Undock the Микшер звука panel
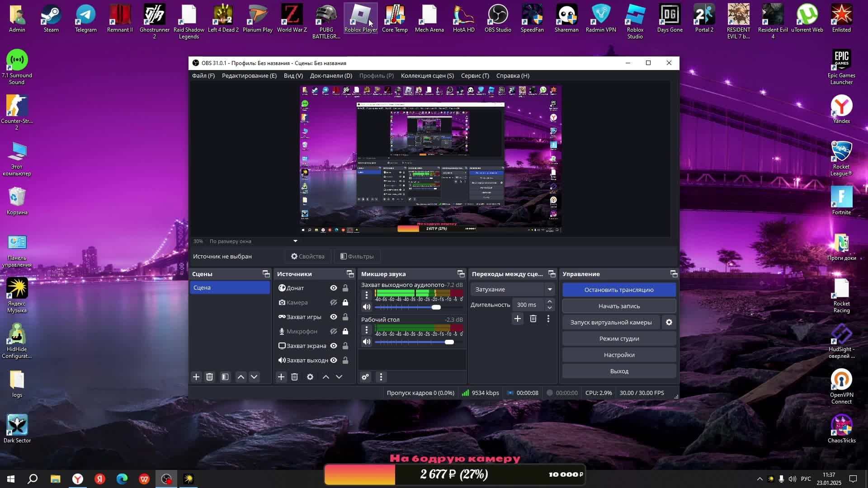This screenshot has width=868, height=488. (461, 274)
